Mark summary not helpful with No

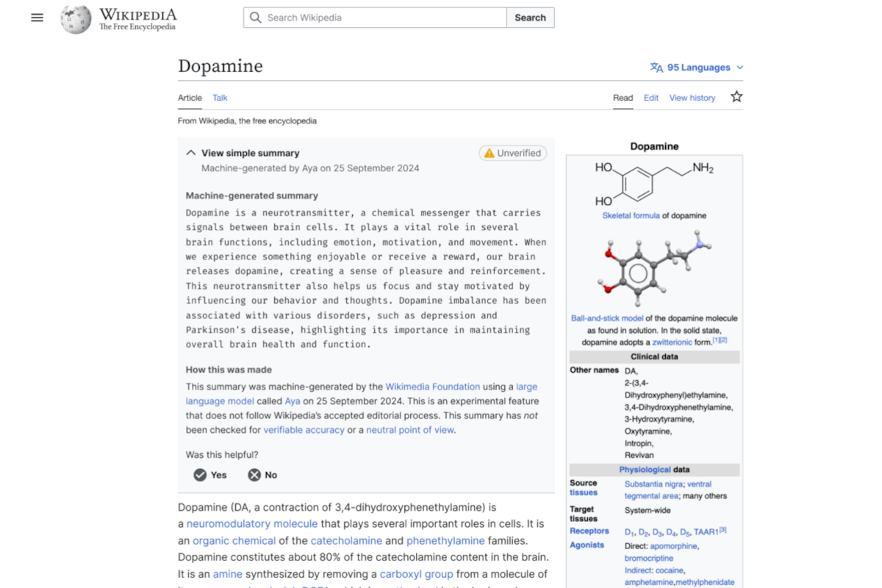(262, 475)
